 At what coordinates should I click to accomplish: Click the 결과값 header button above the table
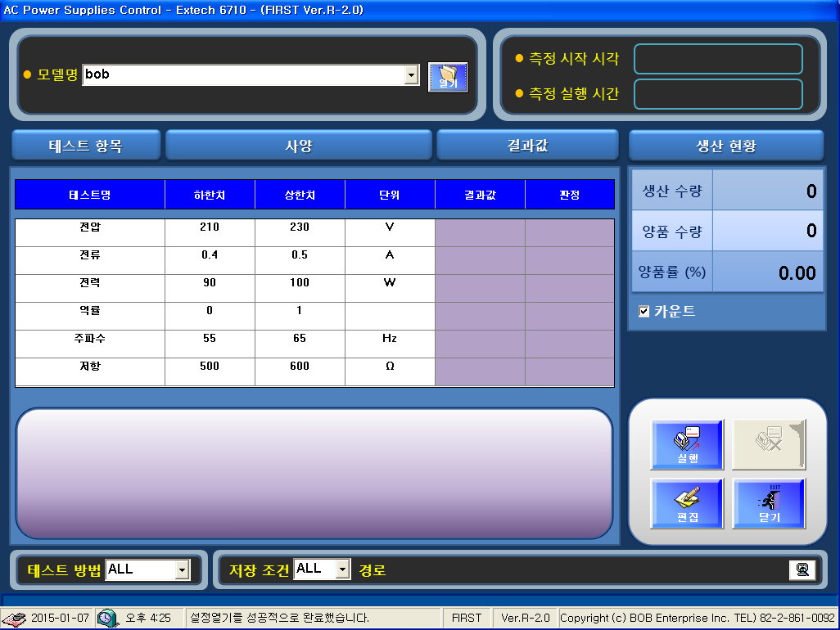click(x=527, y=146)
